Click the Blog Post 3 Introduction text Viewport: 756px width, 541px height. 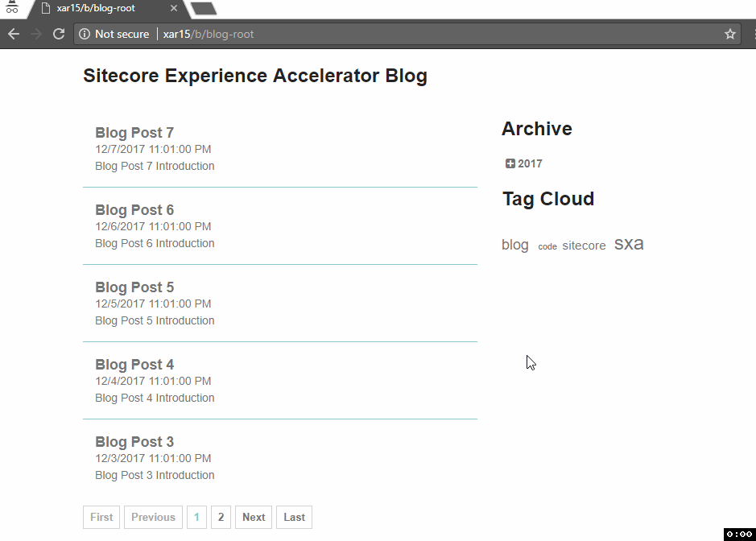[x=155, y=475]
